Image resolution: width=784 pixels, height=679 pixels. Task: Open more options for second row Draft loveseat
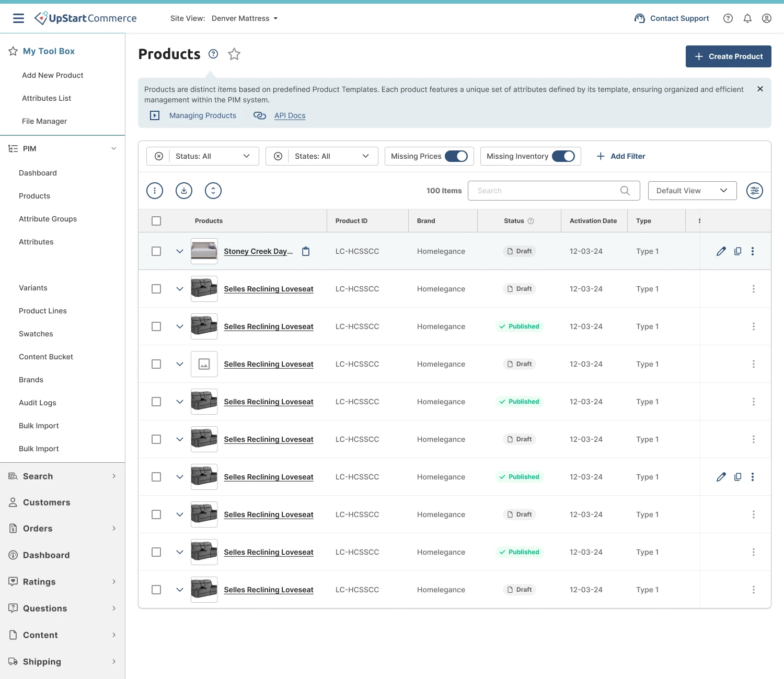tap(754, 289)
